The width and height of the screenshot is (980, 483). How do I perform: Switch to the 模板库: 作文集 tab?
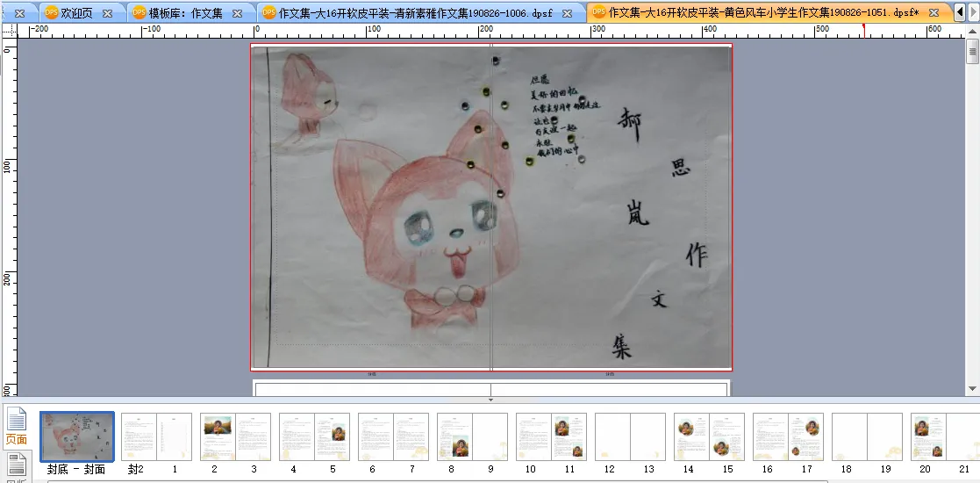tap(185, 13)
